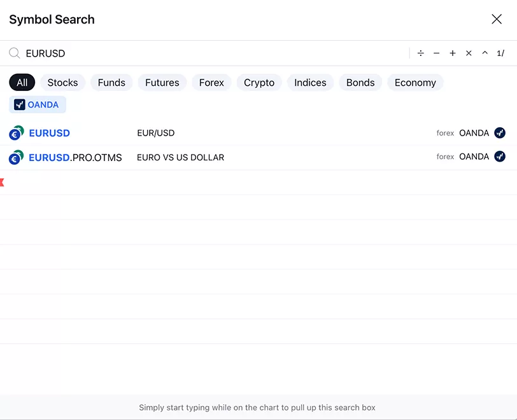Image resolution: width=517 pixels, height=420 pixels.
Task: Click the division operator icon
Action: 420,53
